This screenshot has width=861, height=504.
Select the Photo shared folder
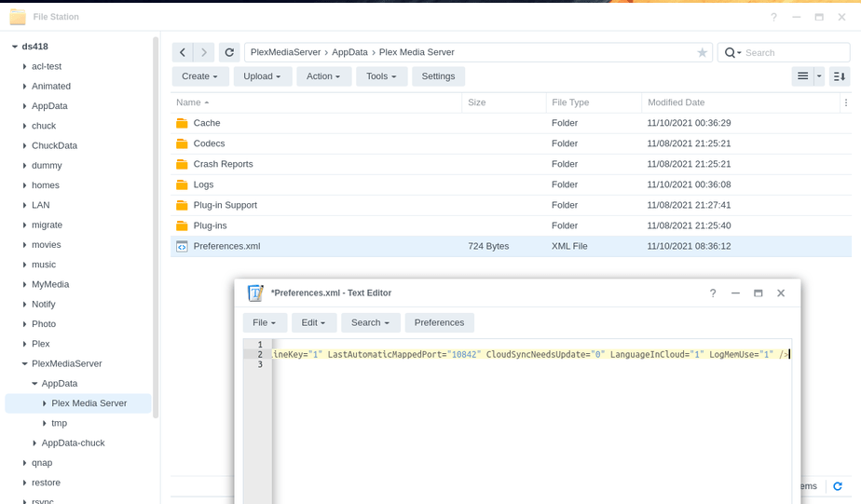44,324
